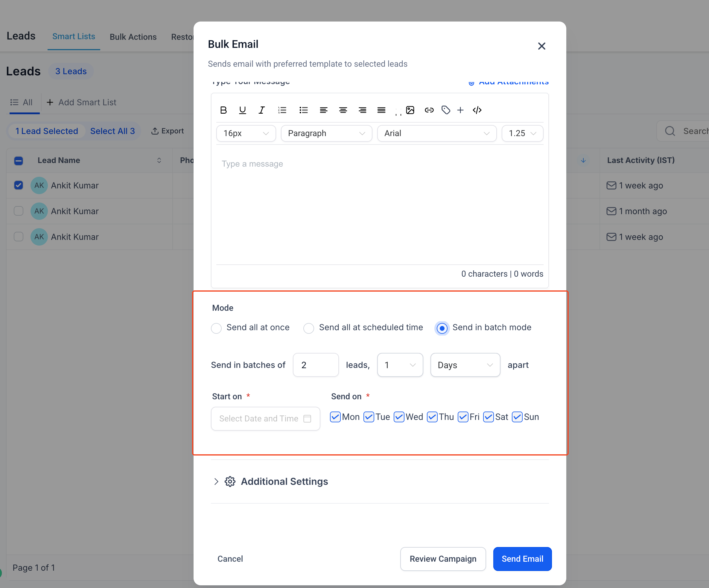Toggle italic text style

click(261, 110)
